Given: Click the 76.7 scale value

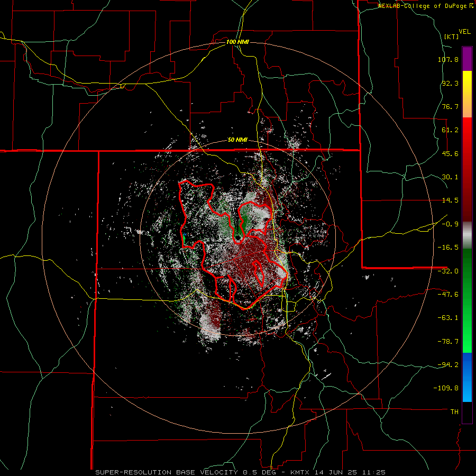Looking at the screenshot, I should [450, 106].
